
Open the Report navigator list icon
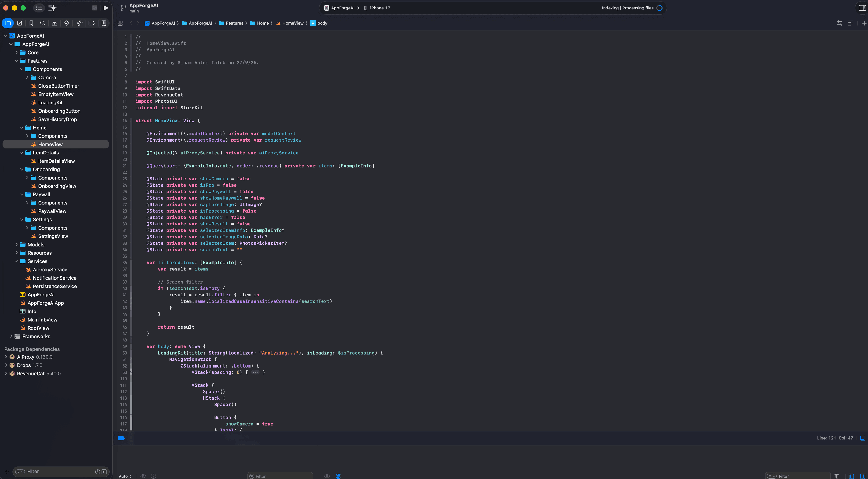104,23
